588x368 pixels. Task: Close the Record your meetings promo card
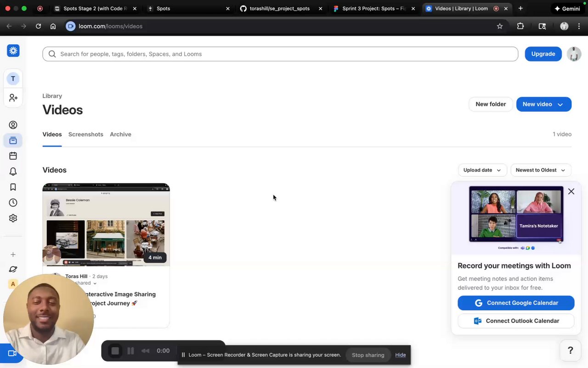point(571,191)
